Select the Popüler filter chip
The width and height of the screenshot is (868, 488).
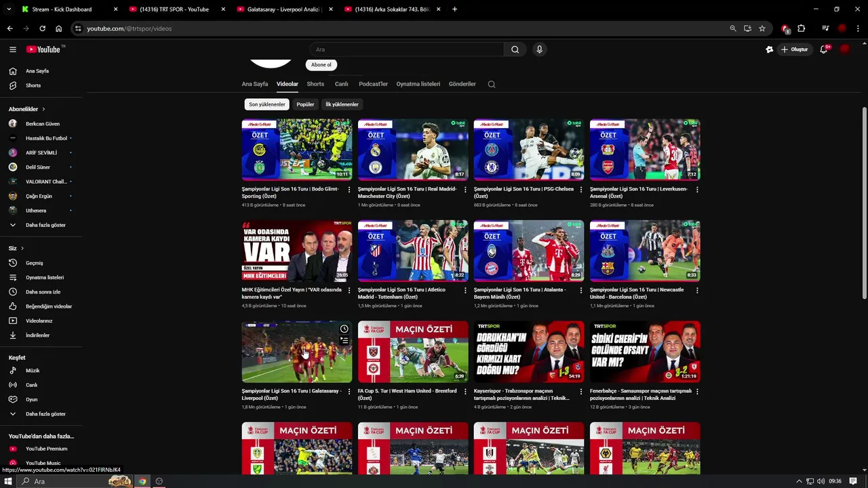coord(305,104)
